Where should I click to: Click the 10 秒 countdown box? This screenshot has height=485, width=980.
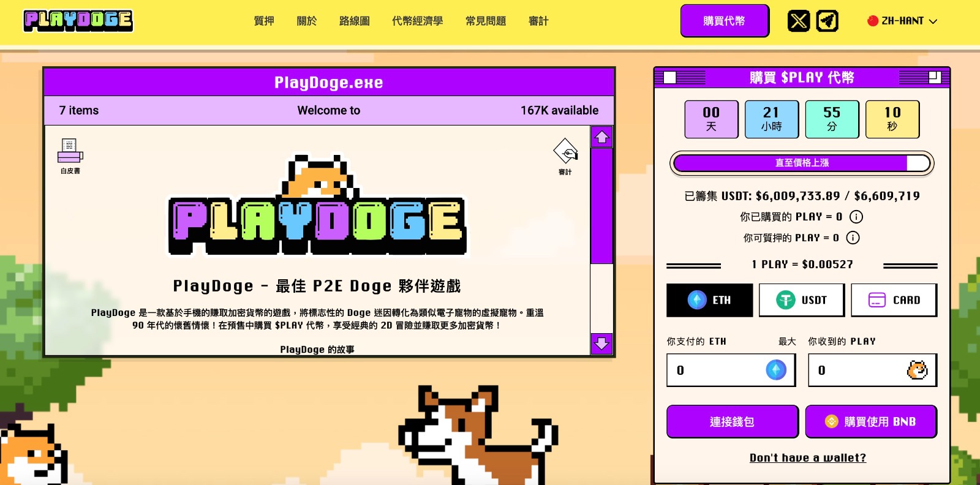tap(892, 119)
